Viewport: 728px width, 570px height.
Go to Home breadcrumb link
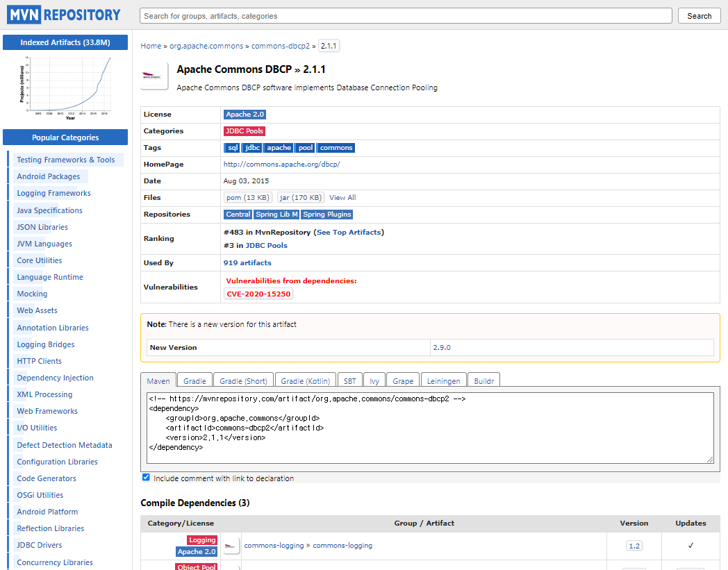point(151,46)
